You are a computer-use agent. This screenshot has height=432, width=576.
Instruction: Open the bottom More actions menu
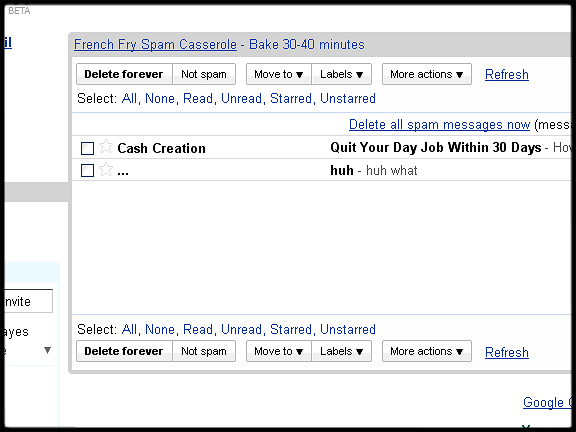point(427,351)
